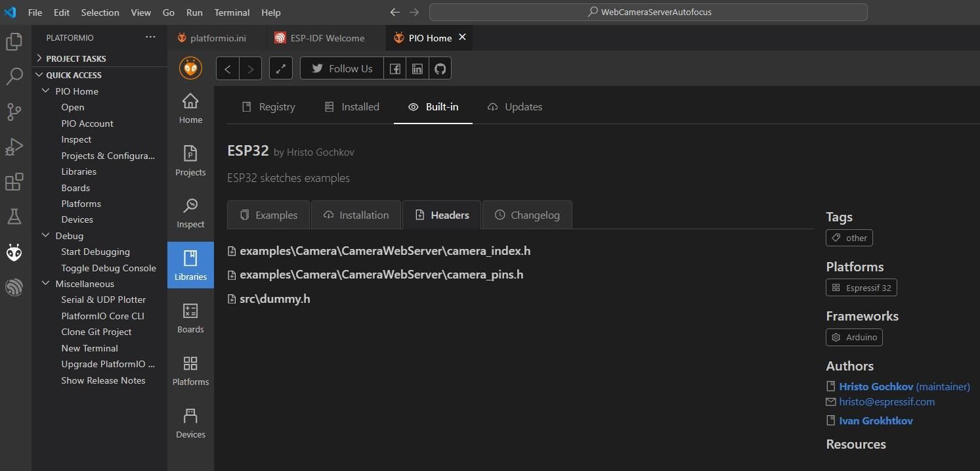This screenshot has width=980, height=471.
Task: Open camera_pins.h header entry
Action: point(381,275)
